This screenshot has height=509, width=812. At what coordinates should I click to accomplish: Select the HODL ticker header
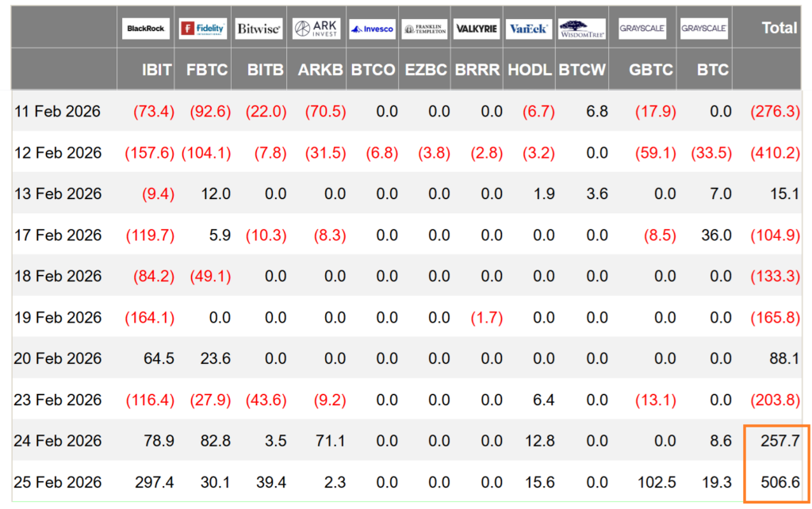click(530, 70)
